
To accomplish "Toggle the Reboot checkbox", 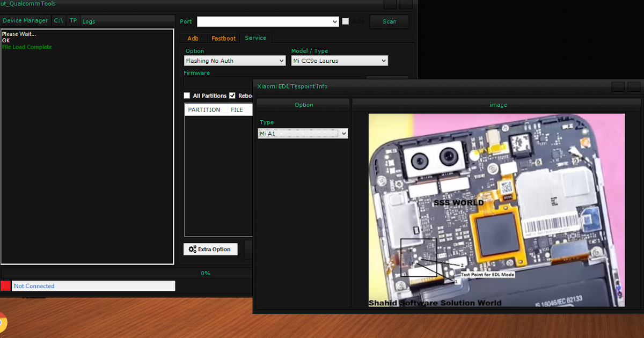I will 232,95.
